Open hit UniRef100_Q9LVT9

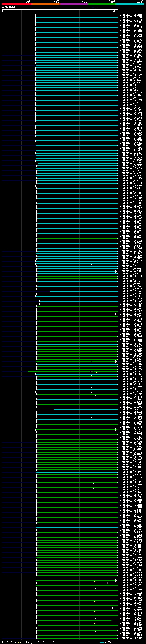pos(131,25)
